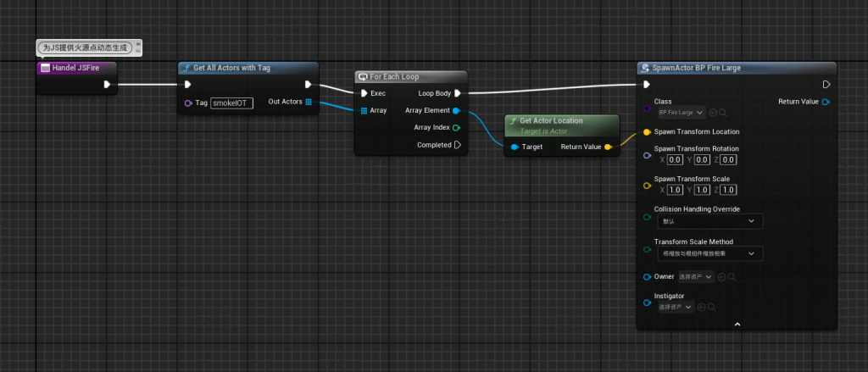Click the Array Element output pin
868x372 pixels.
(457, 111)
